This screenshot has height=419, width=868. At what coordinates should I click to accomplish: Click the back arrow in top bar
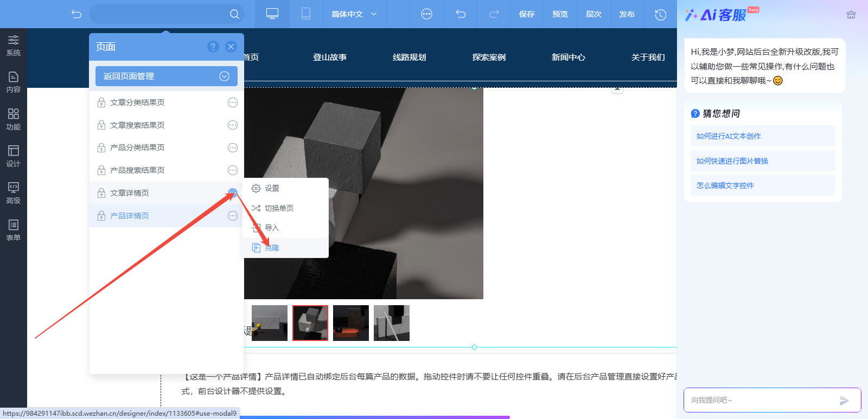76,14
